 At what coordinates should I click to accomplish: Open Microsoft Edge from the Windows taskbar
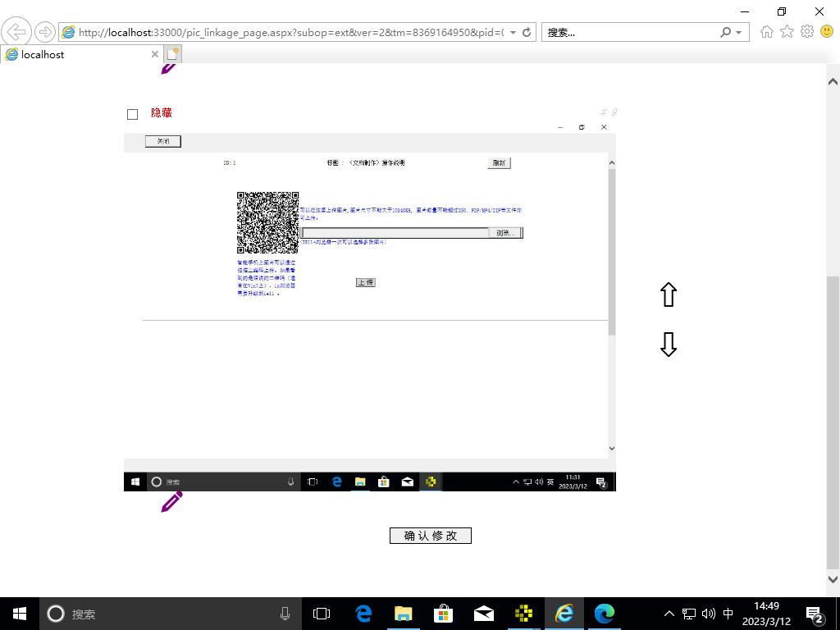pos(605,614)
